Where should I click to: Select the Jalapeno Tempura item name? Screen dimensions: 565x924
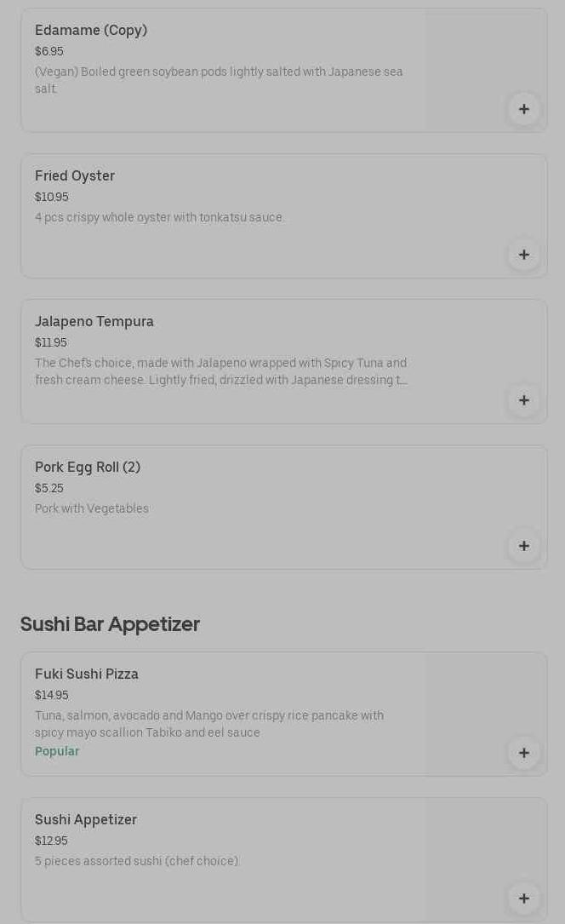pos(94,322)
